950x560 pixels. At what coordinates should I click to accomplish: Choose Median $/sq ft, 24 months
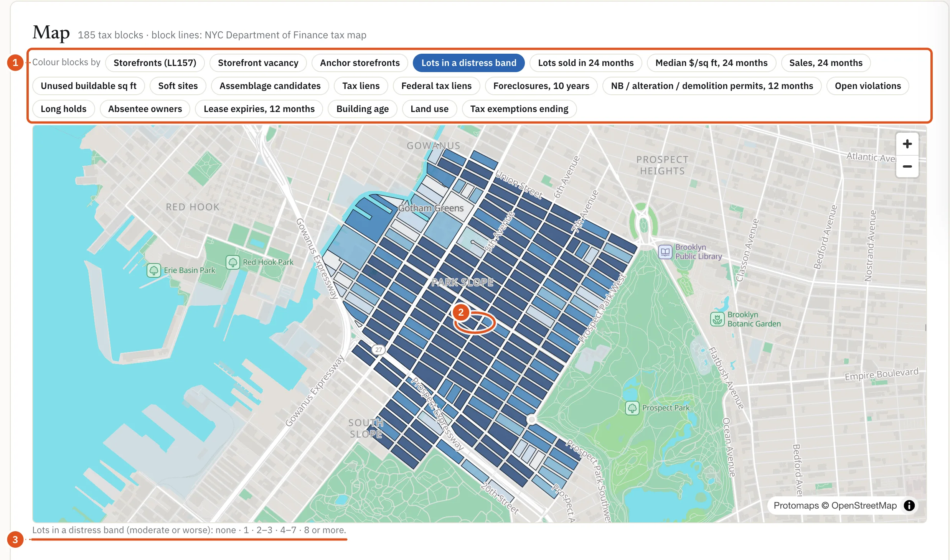pos(711,63)
